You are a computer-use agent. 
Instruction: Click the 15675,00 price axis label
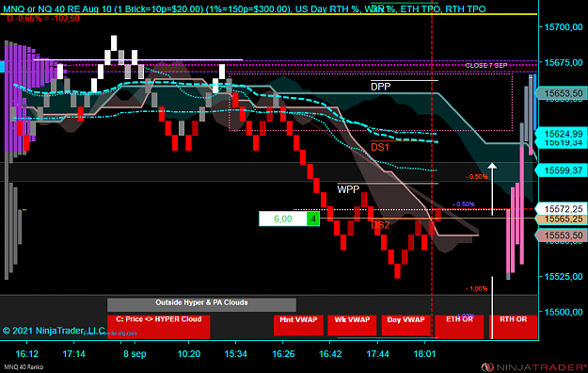coord(564,62)
